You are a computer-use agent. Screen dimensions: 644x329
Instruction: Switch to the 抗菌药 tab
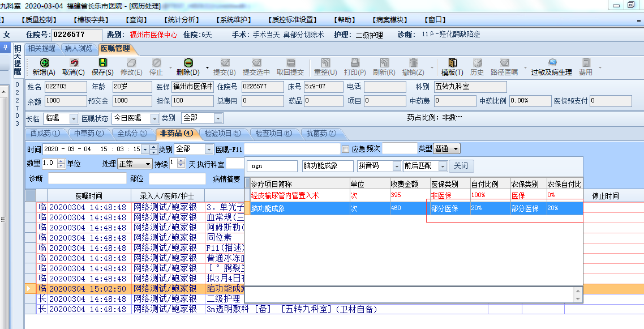point(321,133)
